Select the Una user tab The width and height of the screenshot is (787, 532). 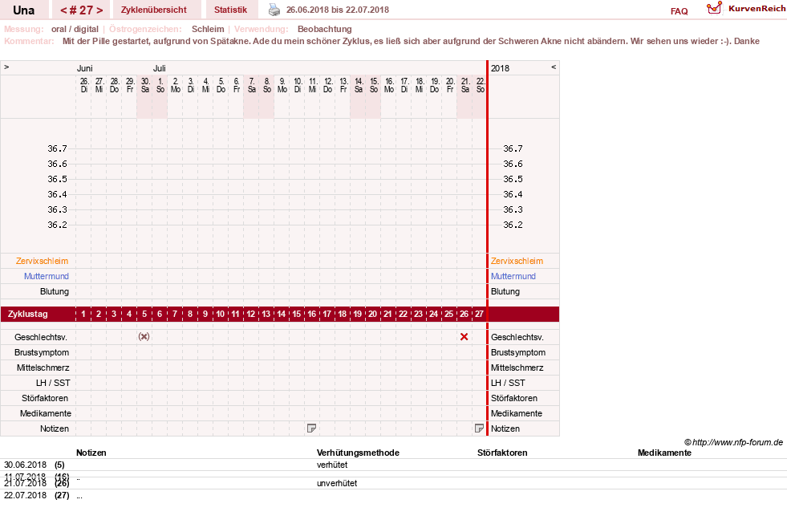pyautogui.click(x=23, y=10)
